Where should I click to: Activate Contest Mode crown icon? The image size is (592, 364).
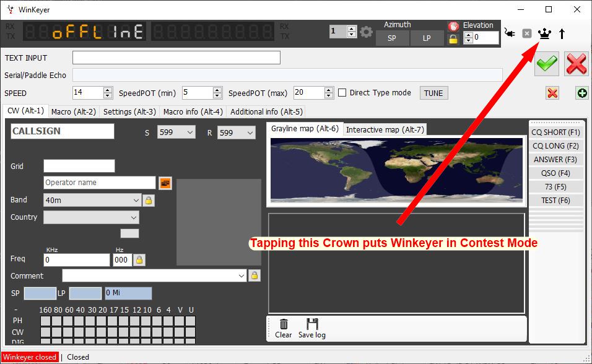544,33
